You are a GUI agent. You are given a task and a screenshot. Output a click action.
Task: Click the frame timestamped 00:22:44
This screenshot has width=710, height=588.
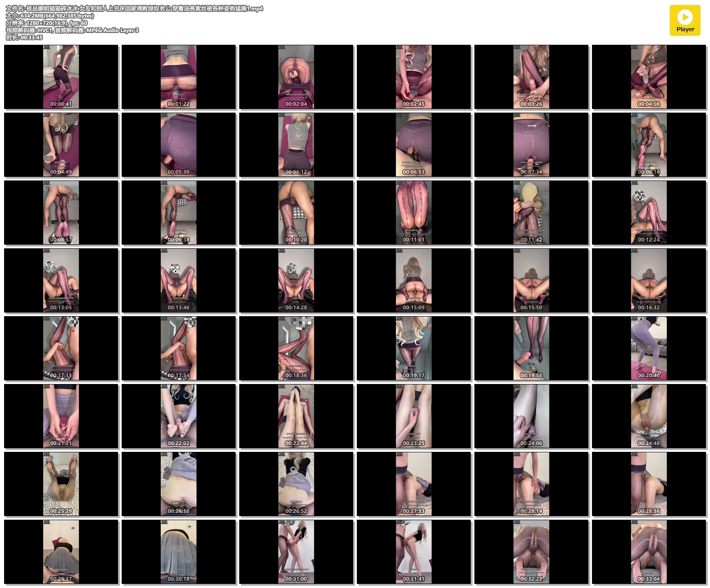(x=296, y=416)
